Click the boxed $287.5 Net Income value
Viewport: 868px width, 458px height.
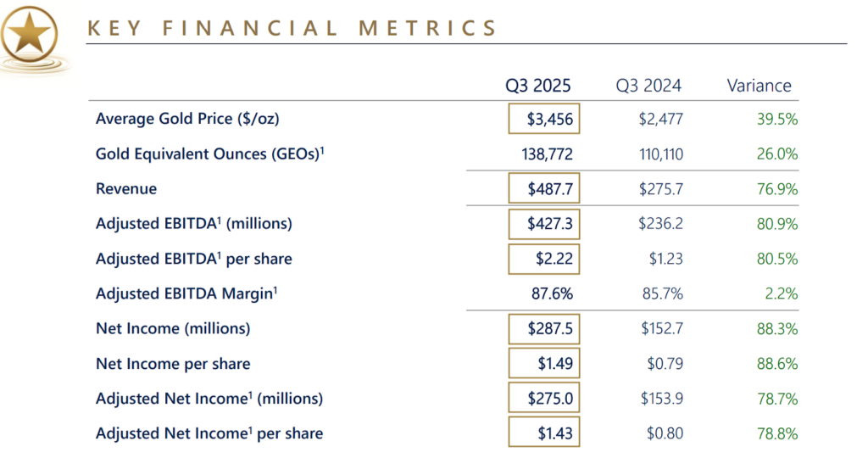click(x=543, y=328)
